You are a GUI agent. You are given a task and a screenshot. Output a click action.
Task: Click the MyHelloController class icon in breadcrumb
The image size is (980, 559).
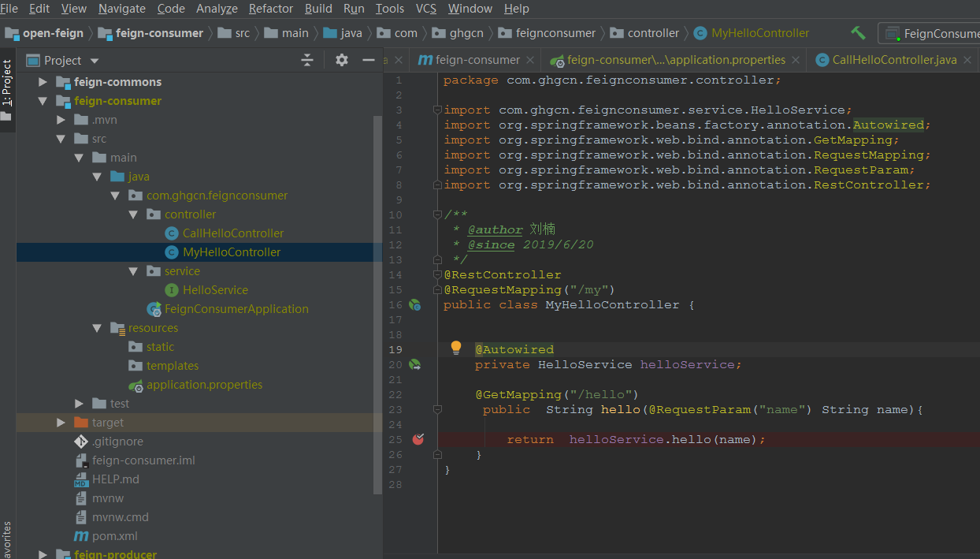tap(700, 33)
